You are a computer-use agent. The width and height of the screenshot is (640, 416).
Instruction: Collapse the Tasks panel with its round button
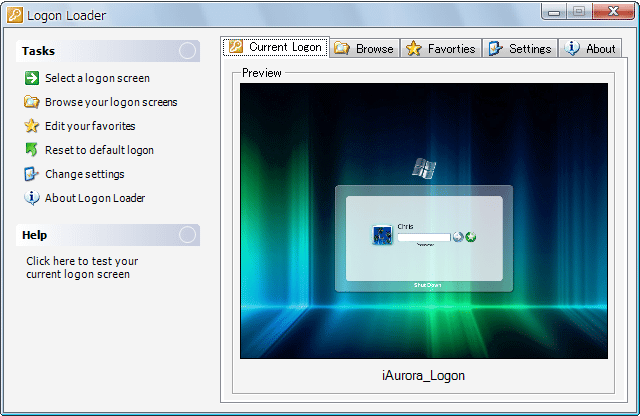point(187,51)
